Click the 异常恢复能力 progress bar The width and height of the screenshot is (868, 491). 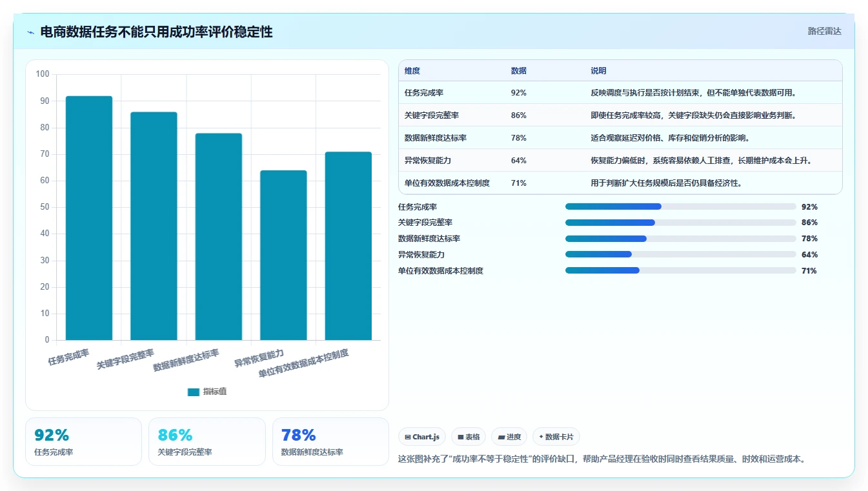(680, 254)
